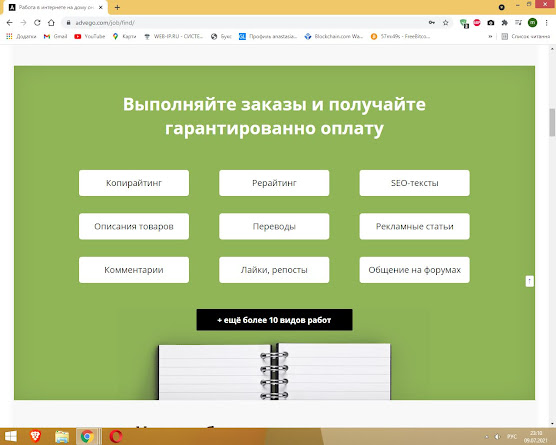Click the open notebook image
The height and width of the screenshot is (445, 556).
[274, 371]
